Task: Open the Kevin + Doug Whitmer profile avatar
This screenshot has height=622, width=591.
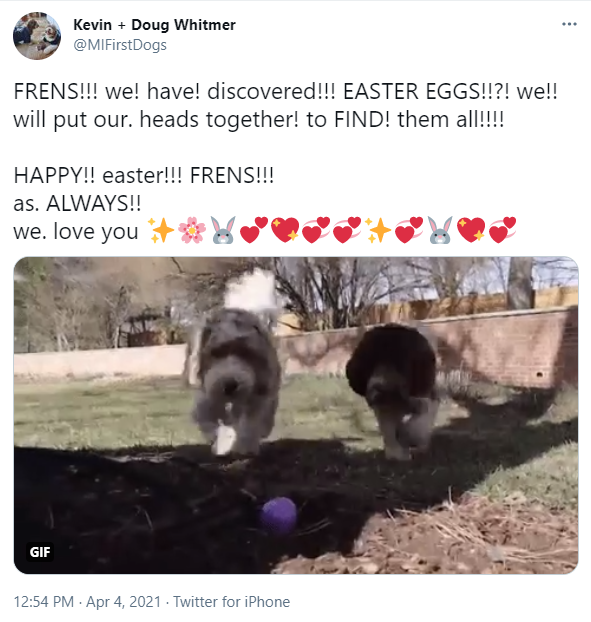Action: coord(37,36)
